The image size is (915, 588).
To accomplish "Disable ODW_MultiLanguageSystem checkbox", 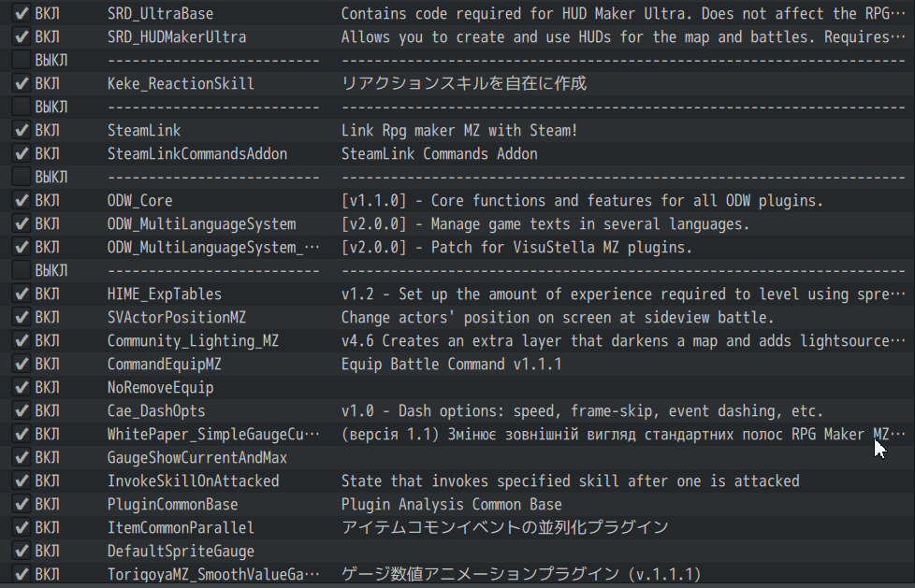I will pyautogui.click(x=22, y=223).
